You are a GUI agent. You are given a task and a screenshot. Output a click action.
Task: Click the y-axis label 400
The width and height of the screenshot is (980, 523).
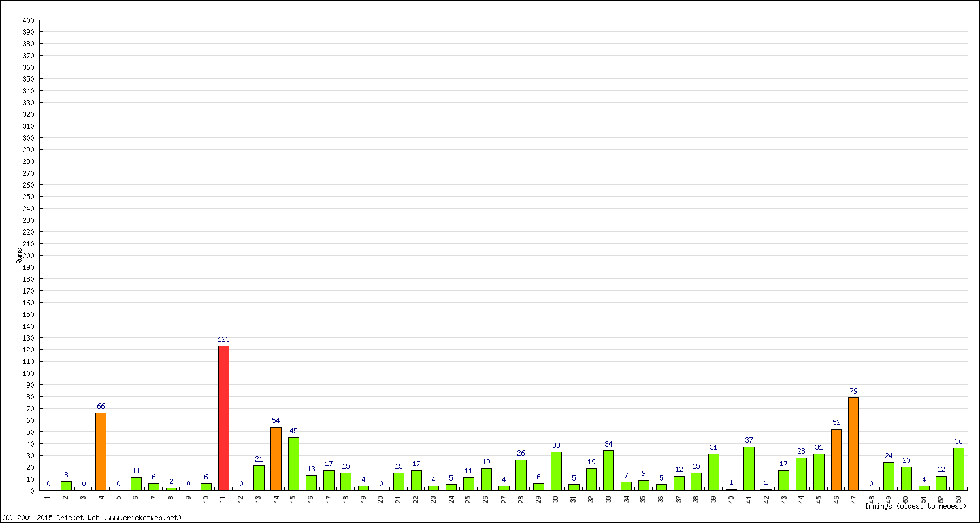click(x=27, y=20)
